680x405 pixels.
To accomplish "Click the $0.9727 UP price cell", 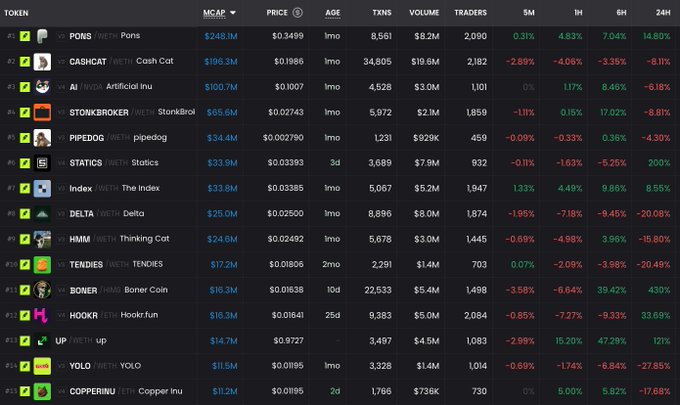I will 288,341.
